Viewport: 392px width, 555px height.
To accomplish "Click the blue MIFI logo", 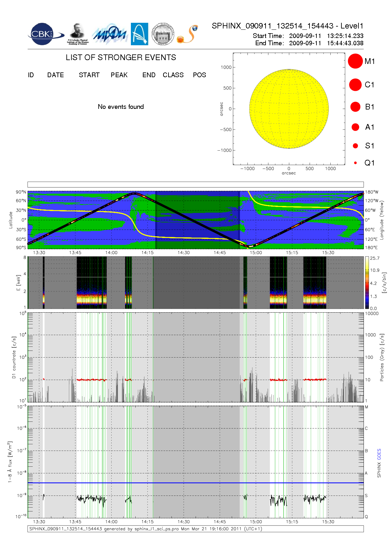I will tap(109, 34).
